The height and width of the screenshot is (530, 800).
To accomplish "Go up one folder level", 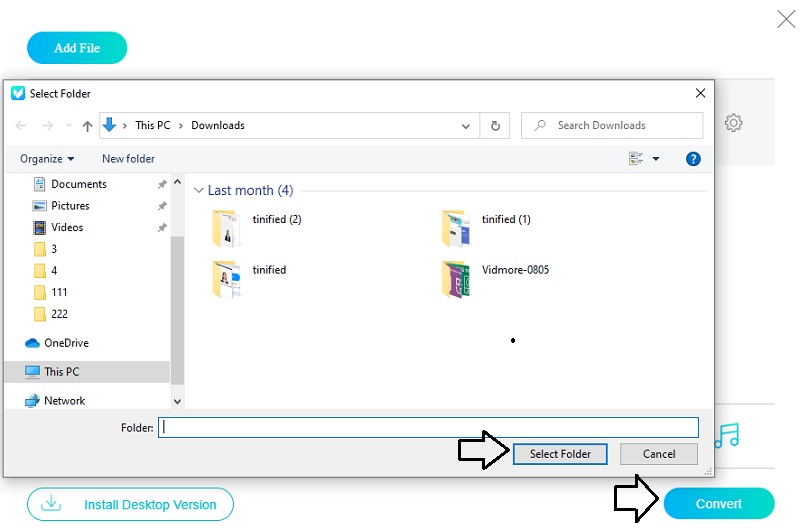I will (87, 126).
